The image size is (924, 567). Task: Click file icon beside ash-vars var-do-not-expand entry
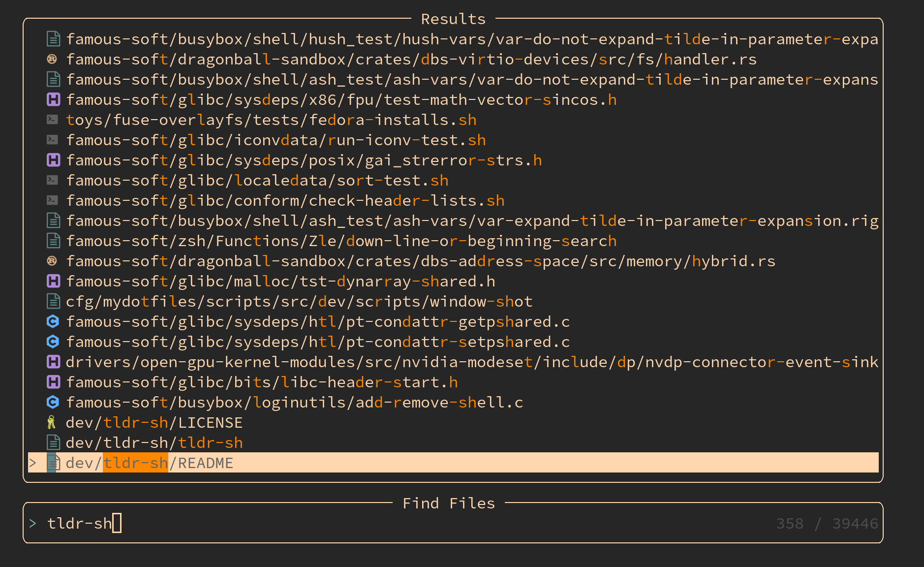pos(53,79)
